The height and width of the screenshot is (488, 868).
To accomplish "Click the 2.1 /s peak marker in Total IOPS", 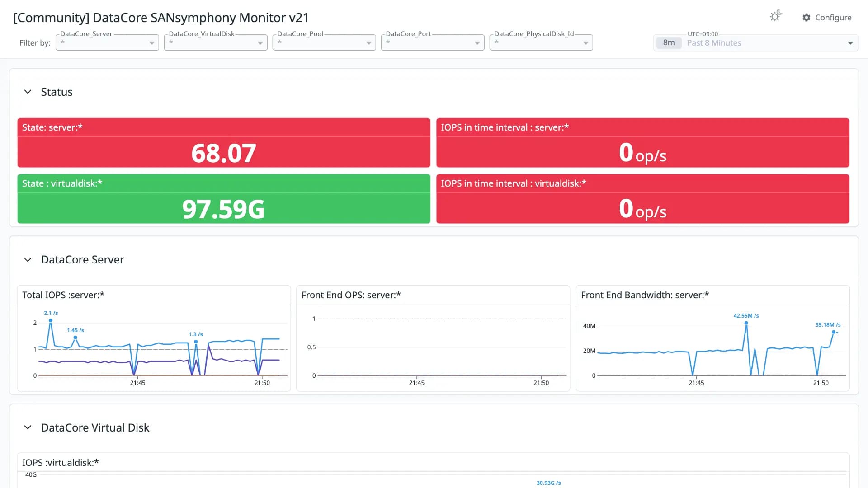I will tap(51, 320).
